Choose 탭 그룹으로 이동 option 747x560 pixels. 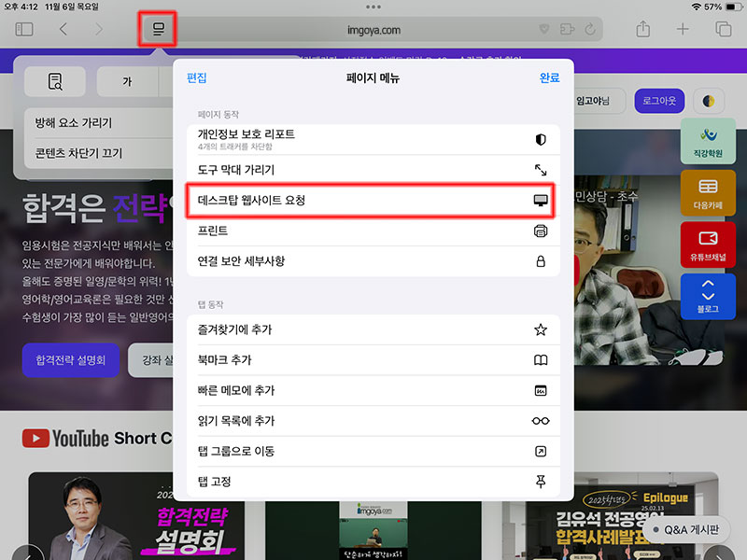tap(371, 452)
